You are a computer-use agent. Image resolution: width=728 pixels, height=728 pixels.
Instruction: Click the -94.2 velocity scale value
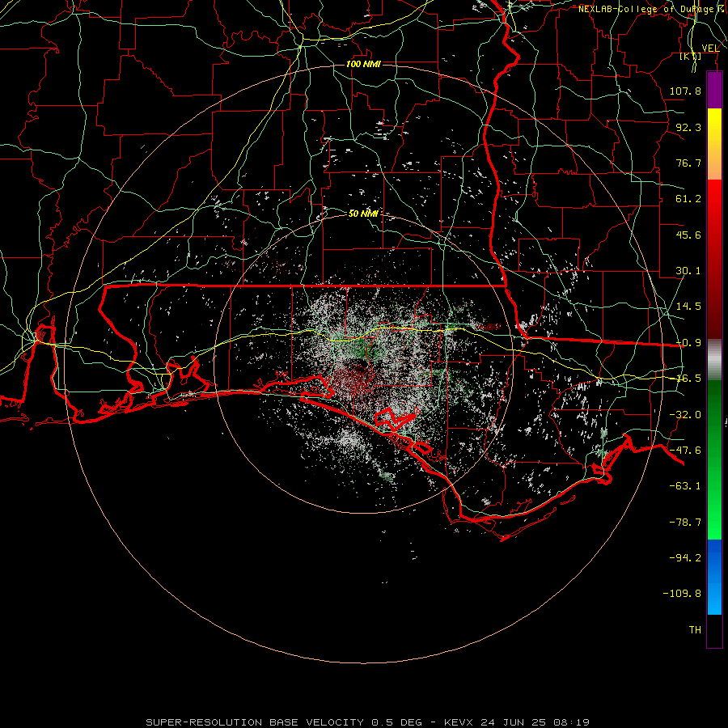(685, 557)
